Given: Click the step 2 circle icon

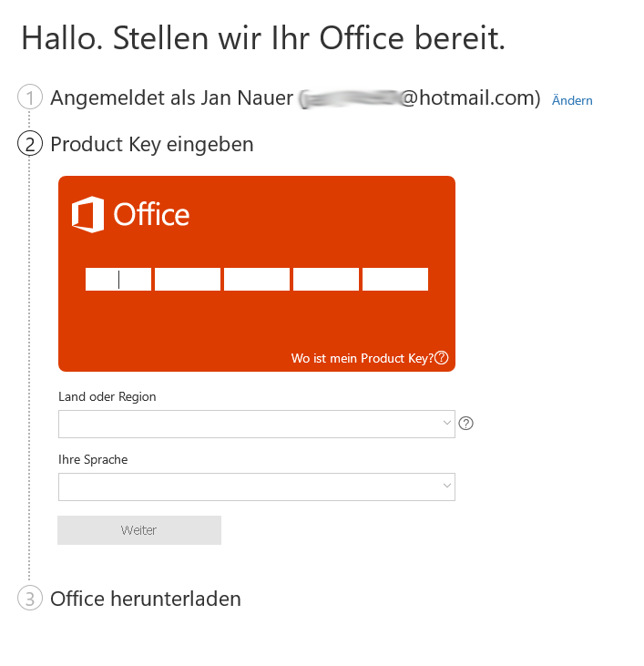Looking at the screenshot, I should [30, 144].
